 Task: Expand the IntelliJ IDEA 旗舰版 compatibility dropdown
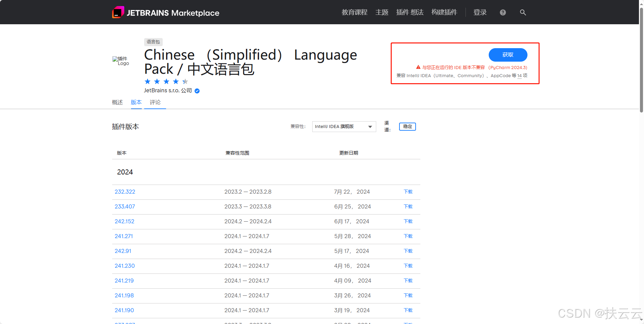344,127
